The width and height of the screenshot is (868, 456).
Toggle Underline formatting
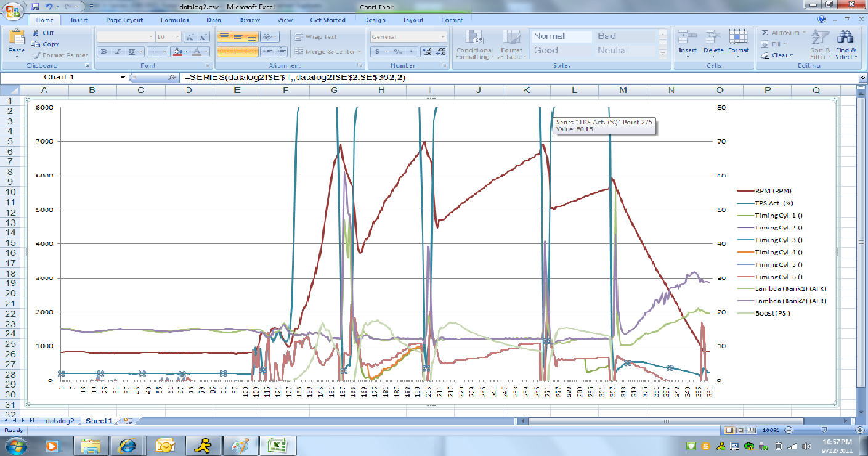[x=131, y=52]
